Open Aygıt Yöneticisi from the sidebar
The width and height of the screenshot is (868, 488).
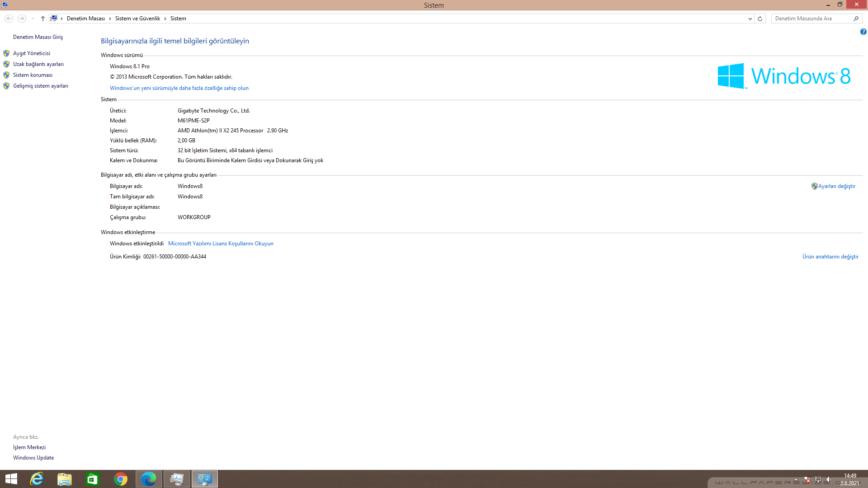pos(32,53)
